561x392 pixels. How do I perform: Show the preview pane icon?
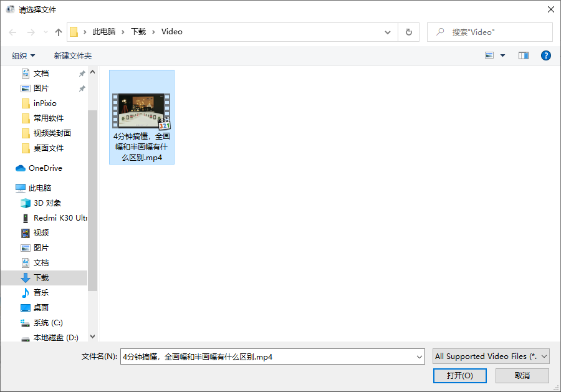click(x=523, y=55)
